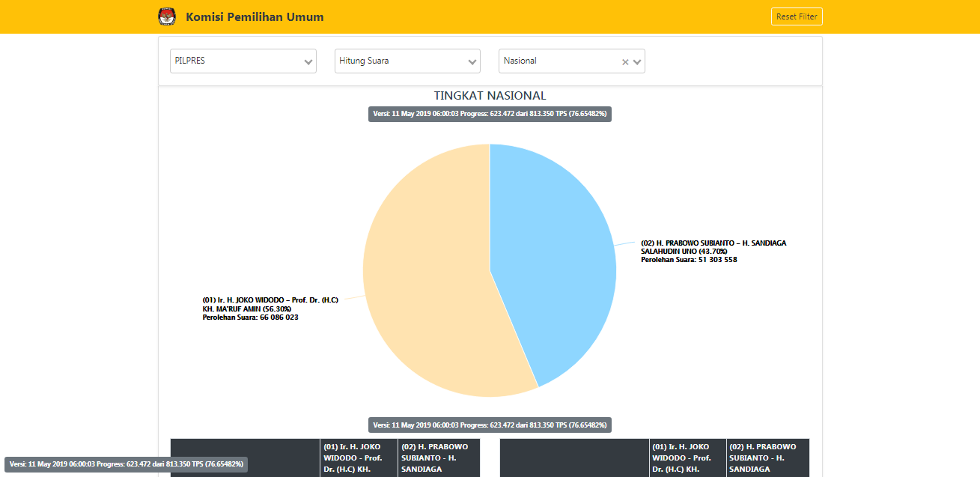Click the right table's (01) Joko Widodo column header
980x477 pixels.
tap(688, 458)
